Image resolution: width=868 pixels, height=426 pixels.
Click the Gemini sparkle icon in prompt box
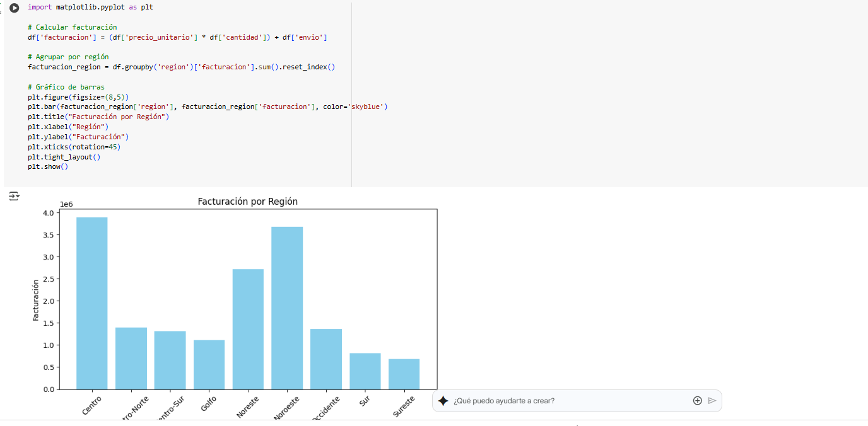(443, 401)
